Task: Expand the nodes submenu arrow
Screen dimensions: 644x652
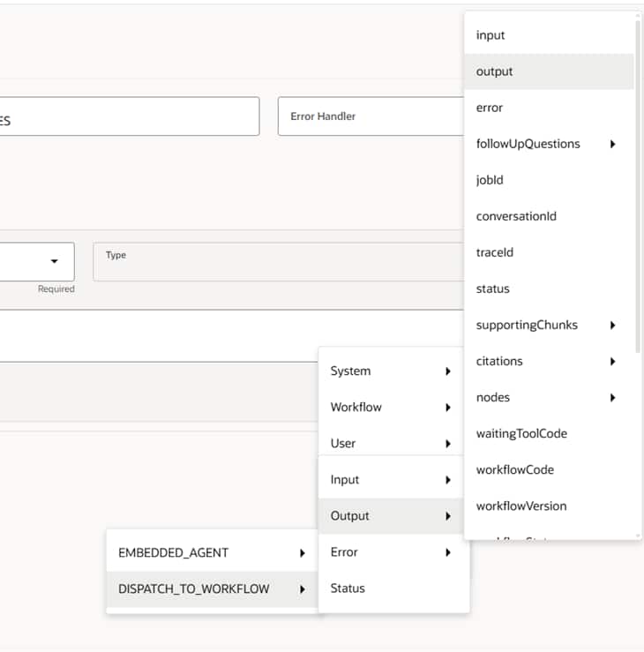Action: 612,397
